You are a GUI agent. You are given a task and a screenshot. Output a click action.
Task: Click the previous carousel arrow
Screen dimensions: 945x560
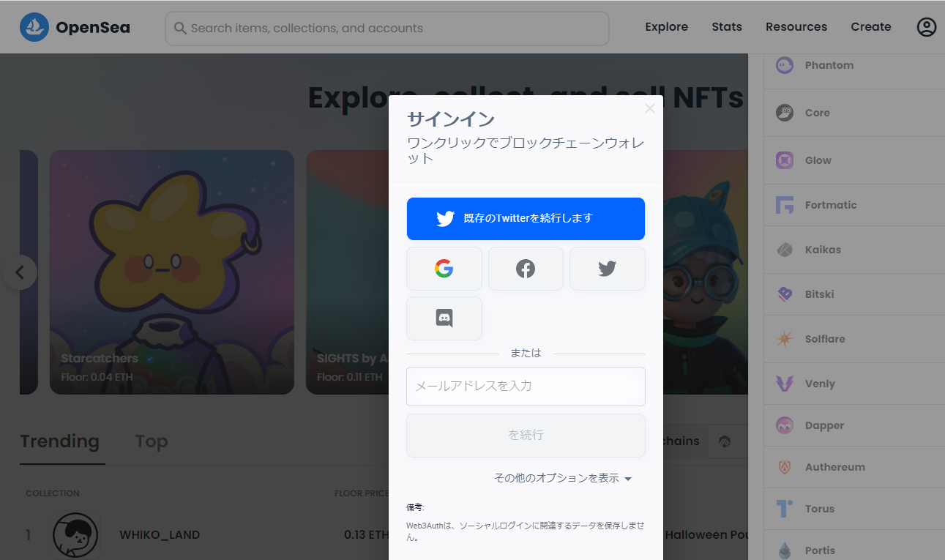pos(20,272)
